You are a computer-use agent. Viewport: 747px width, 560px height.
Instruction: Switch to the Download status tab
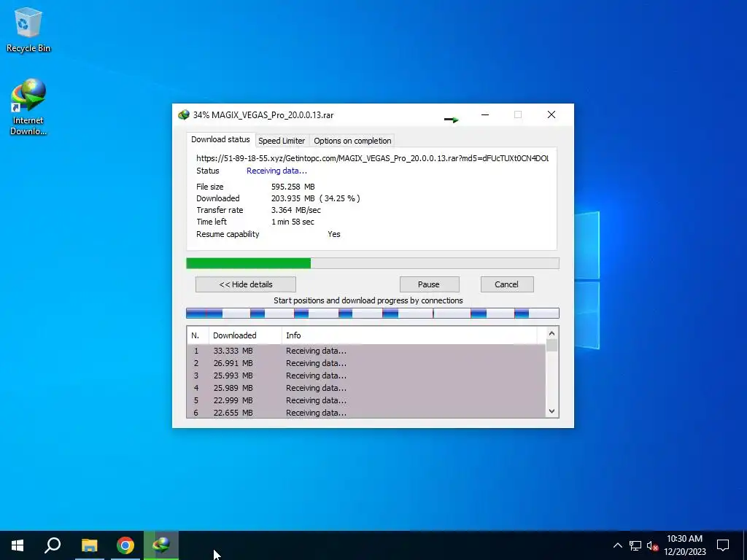pos(220,139)
